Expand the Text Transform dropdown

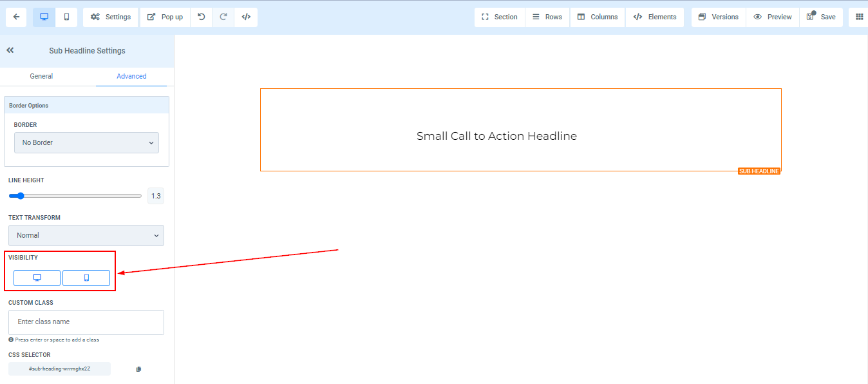coord(86,235)
